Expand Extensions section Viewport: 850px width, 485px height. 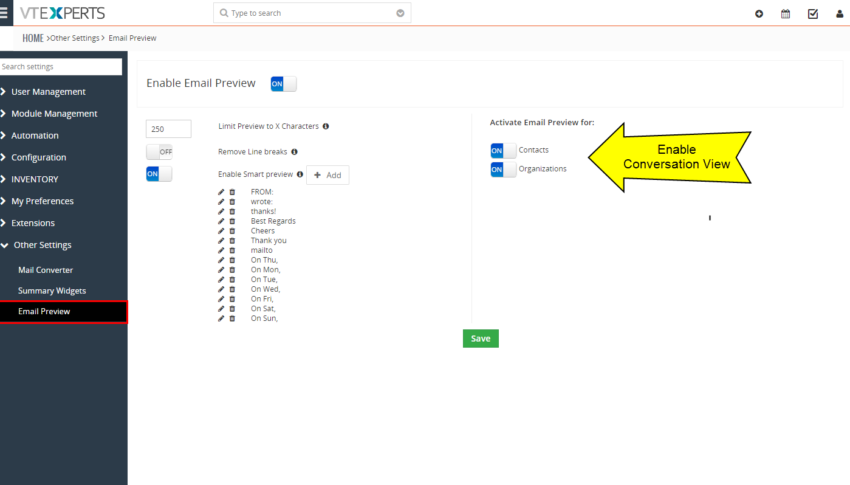pos(33,223)
